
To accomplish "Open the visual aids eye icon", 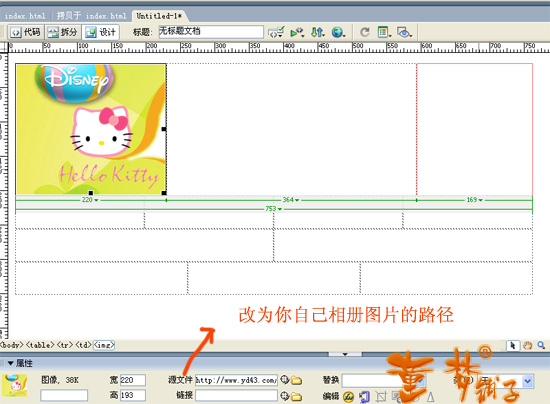I will tap(404, 32).
